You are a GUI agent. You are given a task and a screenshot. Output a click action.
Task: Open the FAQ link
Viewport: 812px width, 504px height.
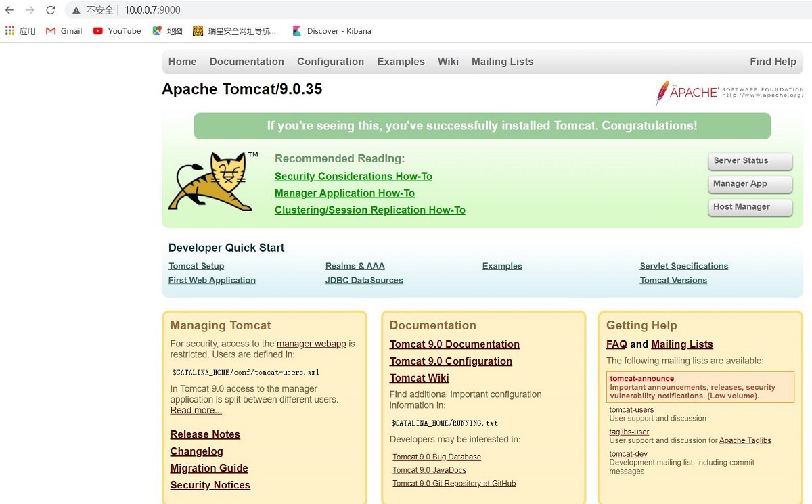pyautogui.click(x=616, y=344)
